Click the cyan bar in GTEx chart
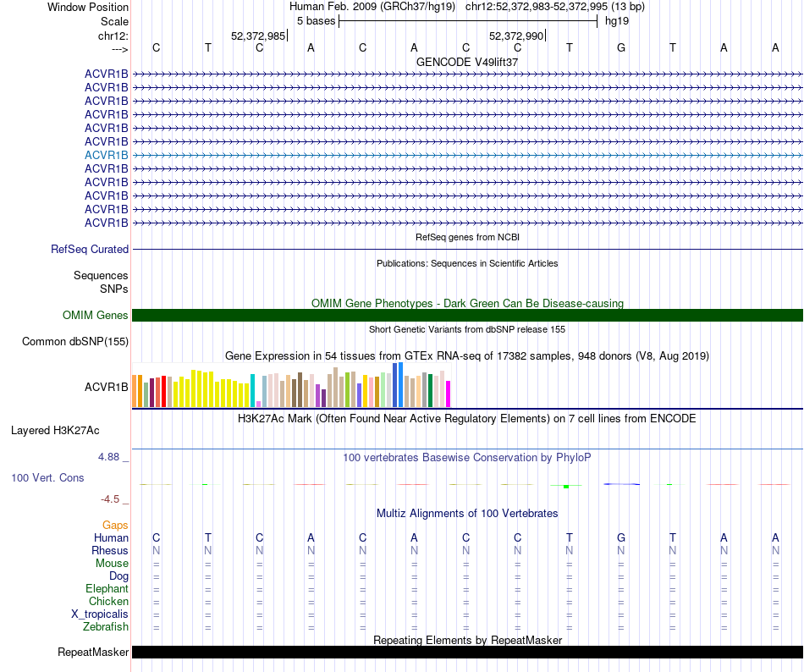 pos(253,391)
